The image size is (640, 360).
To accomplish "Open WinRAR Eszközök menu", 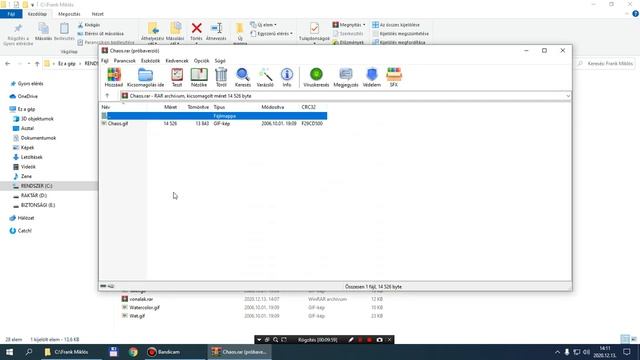I will (x=150, y=61).
